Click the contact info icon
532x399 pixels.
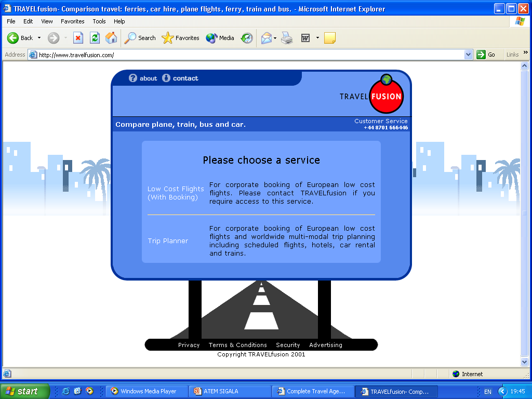point(166,78)
